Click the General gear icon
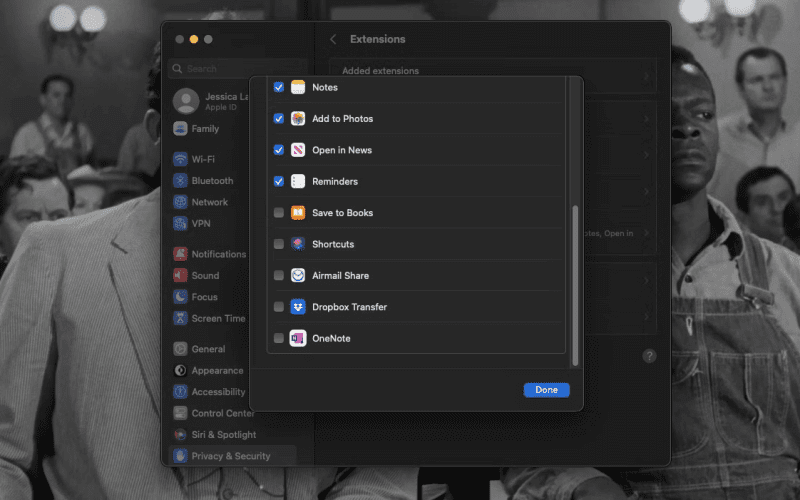This screenshot has width=800, height=500. click(x=180, y=349)
